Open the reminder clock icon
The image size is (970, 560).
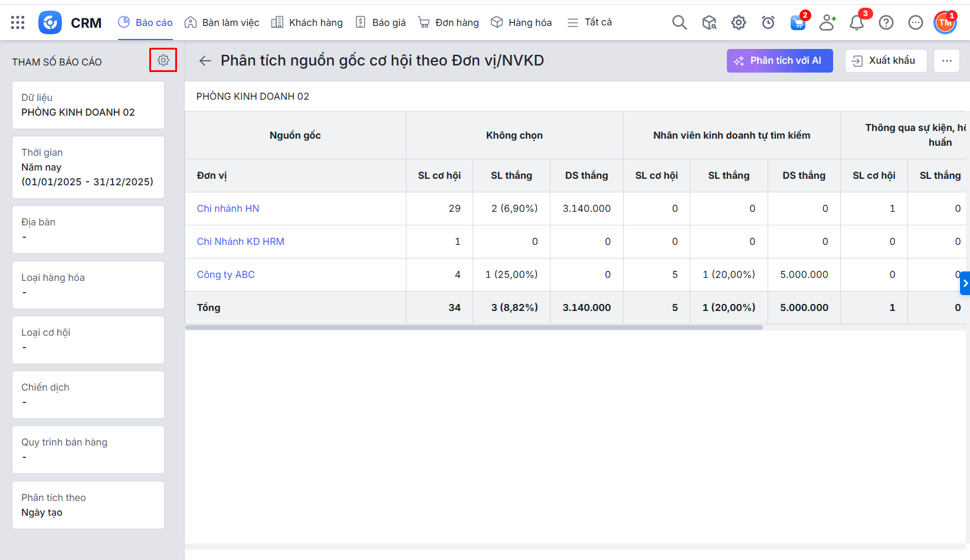[x=768, y=22]
